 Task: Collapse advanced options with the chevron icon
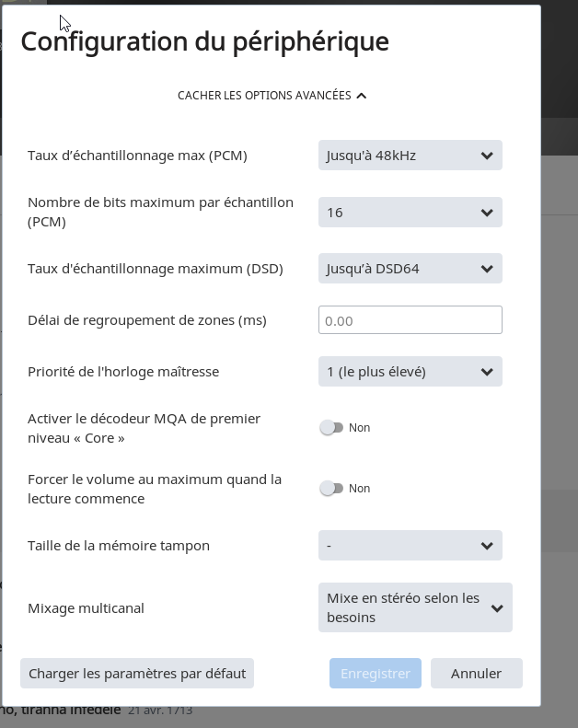tap(361, 96)
